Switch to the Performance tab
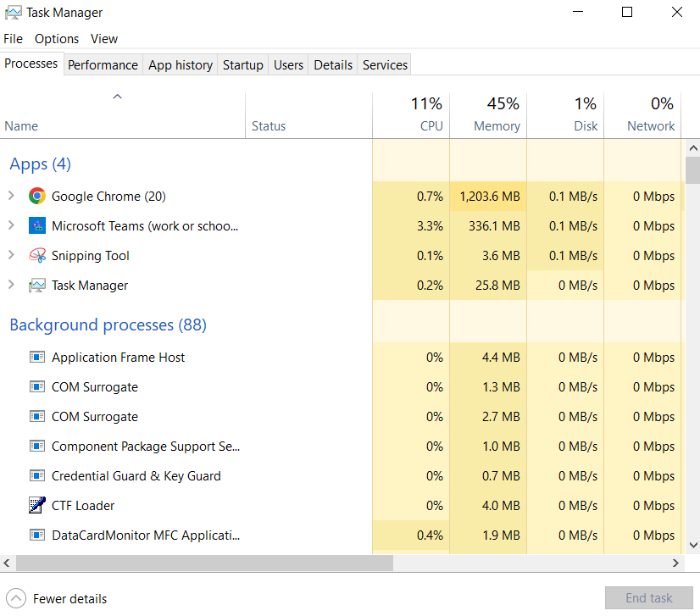This screenshot has height=616, width=700. 103,64
